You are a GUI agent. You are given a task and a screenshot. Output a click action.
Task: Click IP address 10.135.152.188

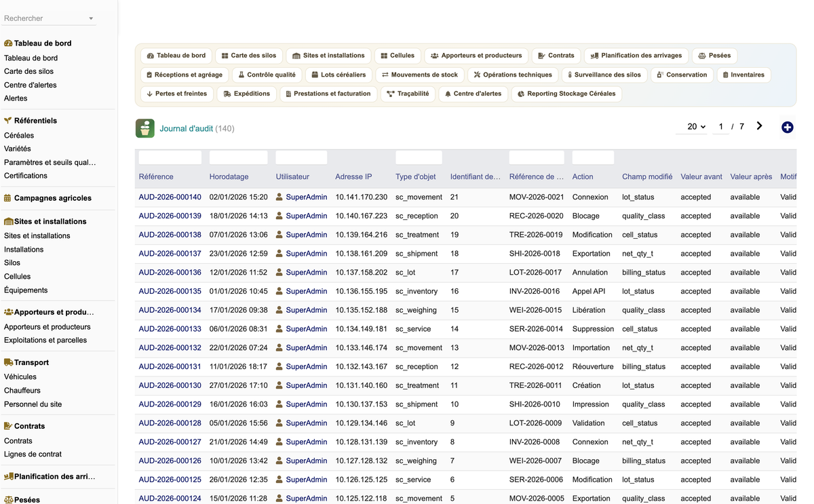[362, 310]
